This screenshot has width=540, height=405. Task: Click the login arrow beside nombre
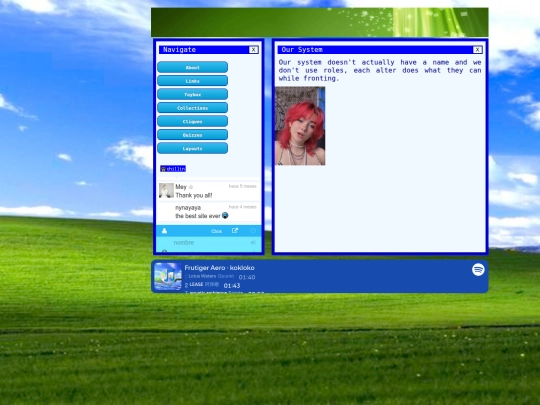click(253, 242)
